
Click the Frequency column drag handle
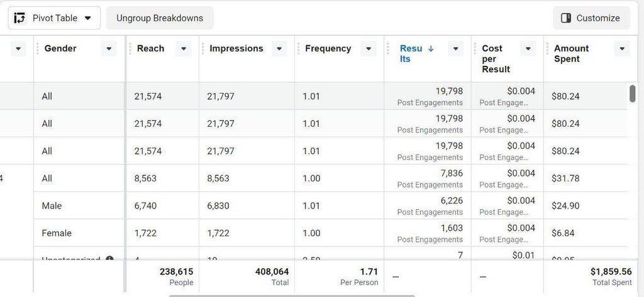pyautogui.click(x=298, y=48)
